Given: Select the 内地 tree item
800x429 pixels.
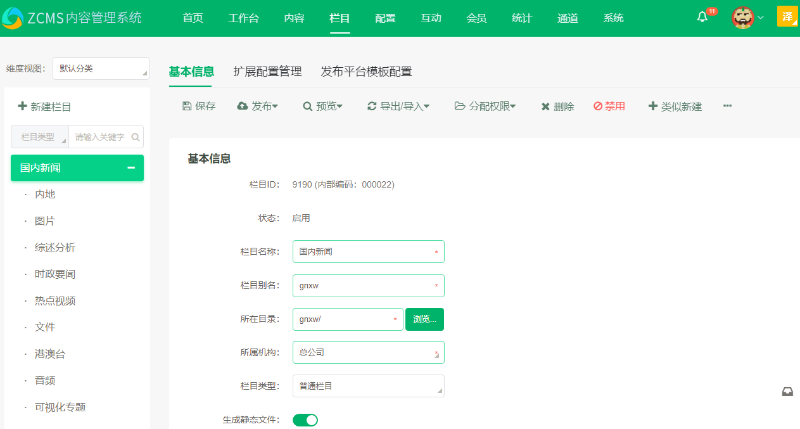Looking at the screenshot, I should pyautogui.click(x=45, y=194).
